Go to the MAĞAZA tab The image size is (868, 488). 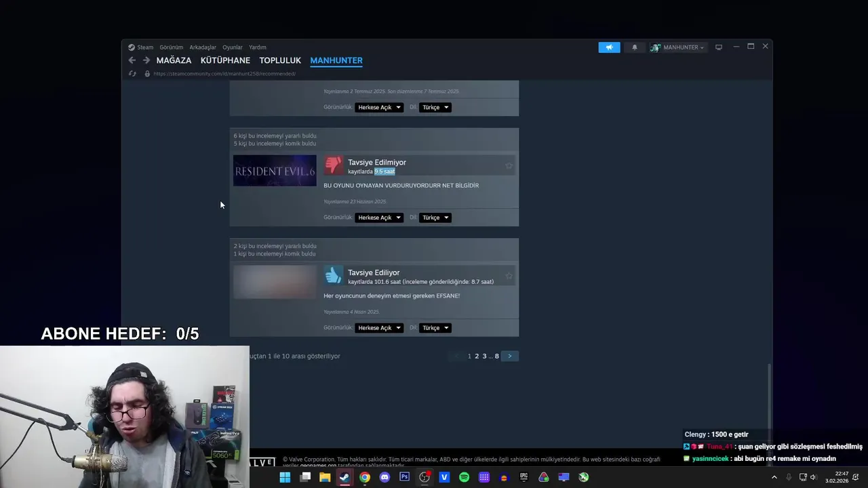click(174, 60)
